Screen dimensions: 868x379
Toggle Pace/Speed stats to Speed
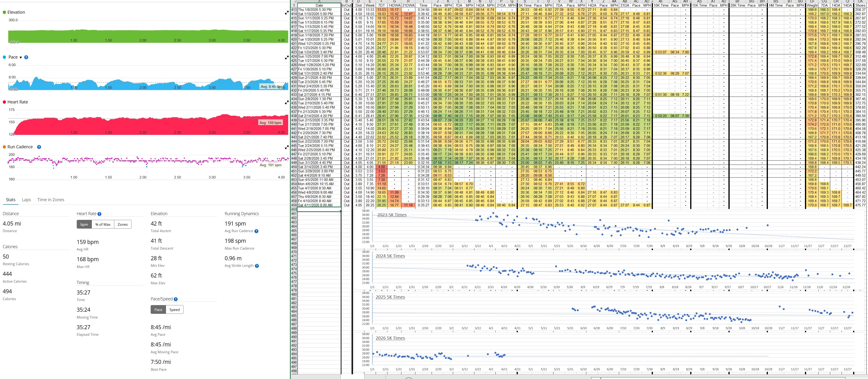[174, 310]
